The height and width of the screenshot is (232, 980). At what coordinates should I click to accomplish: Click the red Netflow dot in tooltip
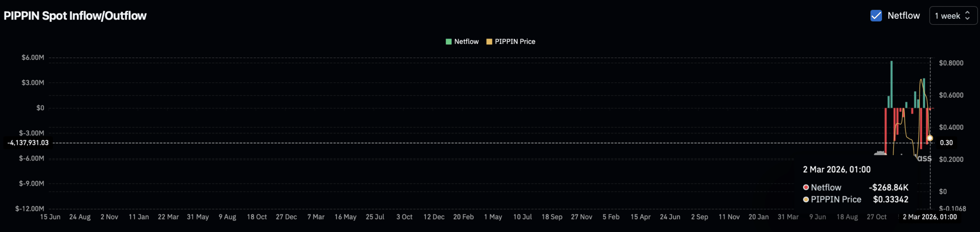(806, 187)
